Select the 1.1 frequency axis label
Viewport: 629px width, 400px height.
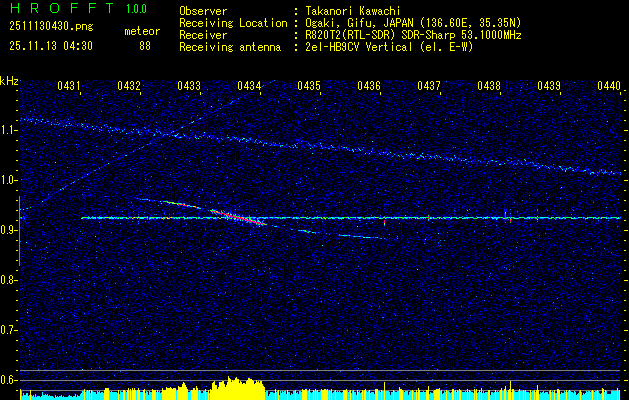point(10,130)
